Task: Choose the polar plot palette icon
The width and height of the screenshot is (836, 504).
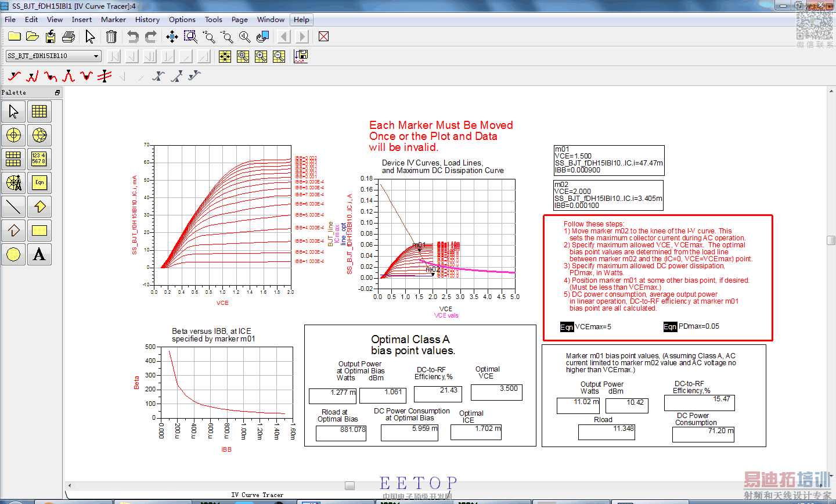Action: (13, 135)
